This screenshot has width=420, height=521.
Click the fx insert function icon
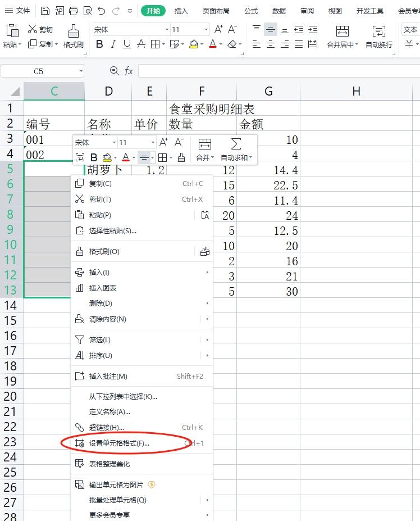(129, 71)
